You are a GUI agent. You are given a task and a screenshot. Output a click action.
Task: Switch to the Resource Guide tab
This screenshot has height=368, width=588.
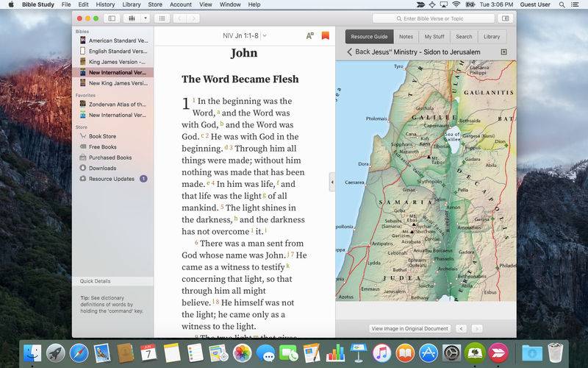coord(370,37)
